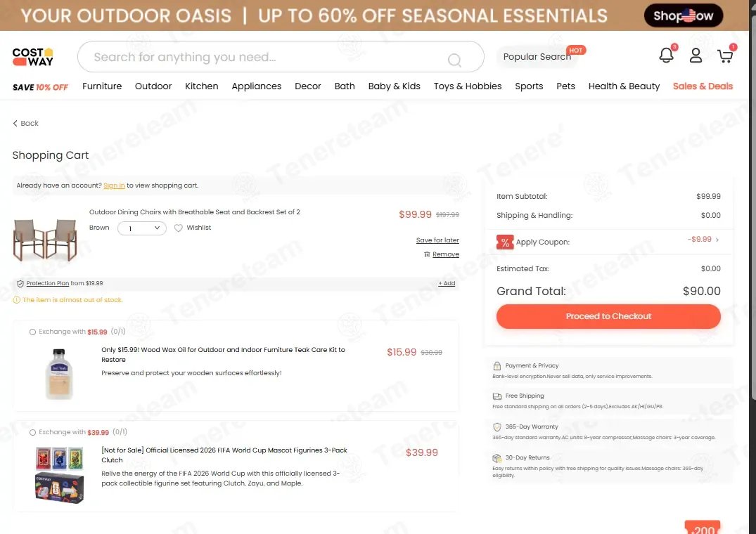This screenshot has height=534, width=756.
Task: Open the Sales & Deals menu
Action: [703, 86]
